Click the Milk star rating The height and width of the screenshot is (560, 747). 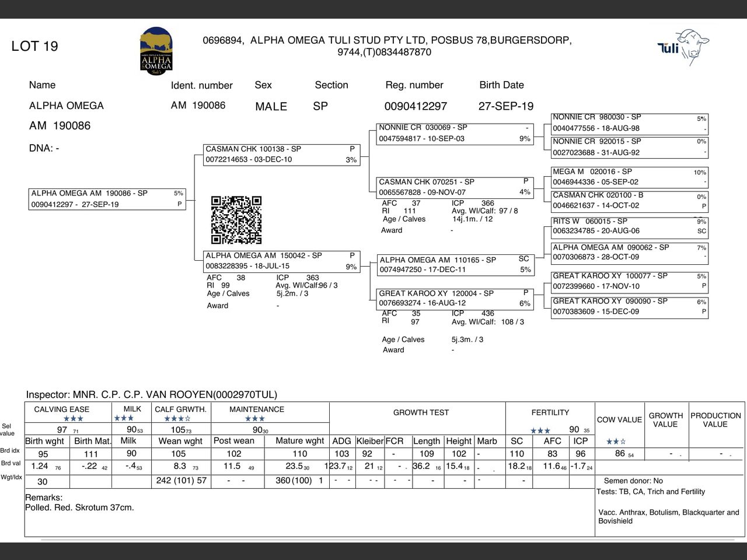pos(124,418)
